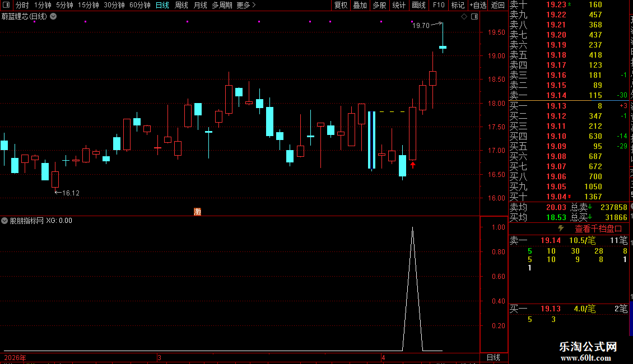
Task: Click 买五 price 19.09
Action: (x=556, y=146)
